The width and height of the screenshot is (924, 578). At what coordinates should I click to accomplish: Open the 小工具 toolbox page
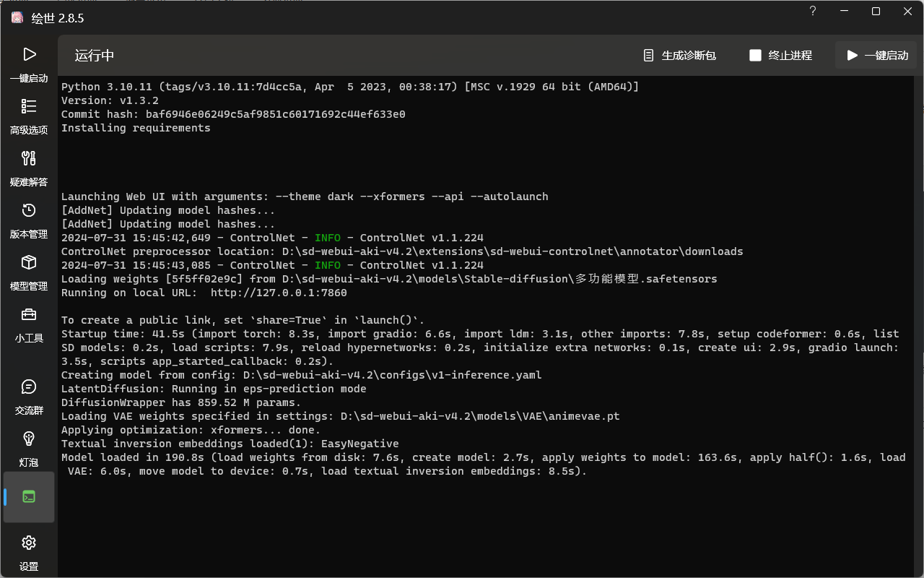click(29, 324)
